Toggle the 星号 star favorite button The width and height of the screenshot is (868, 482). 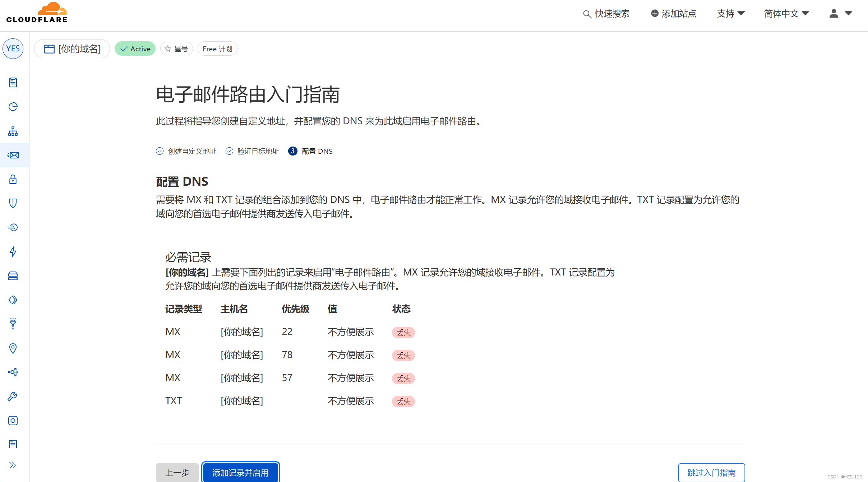176,49
